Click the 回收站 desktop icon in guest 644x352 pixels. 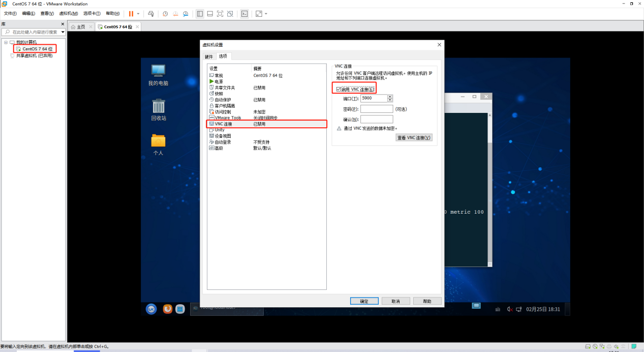159,110
